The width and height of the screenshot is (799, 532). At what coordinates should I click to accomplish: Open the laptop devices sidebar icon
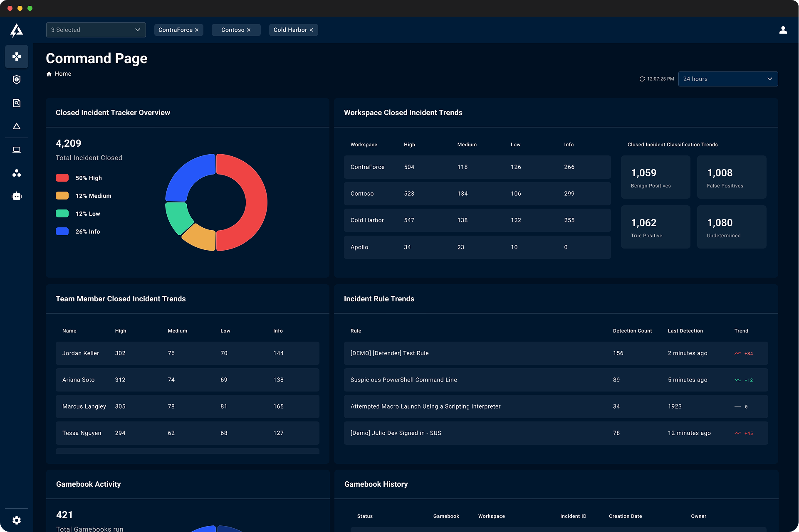(17, 150)
